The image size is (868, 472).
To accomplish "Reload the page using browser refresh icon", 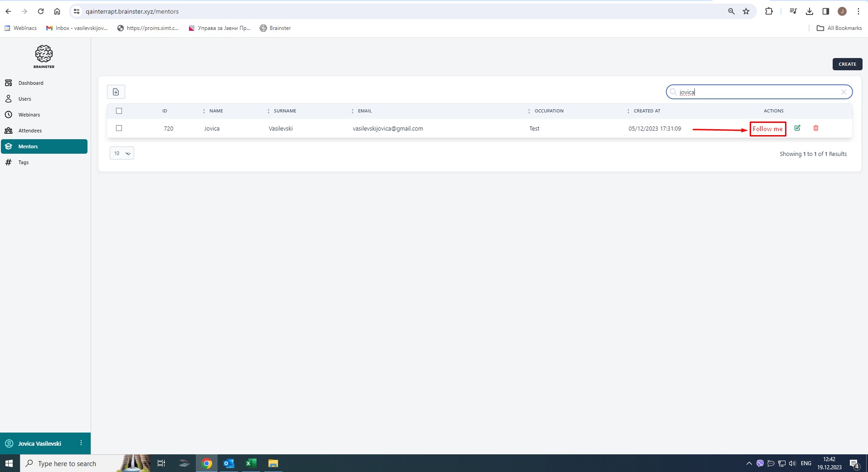I will click(41, 11).
